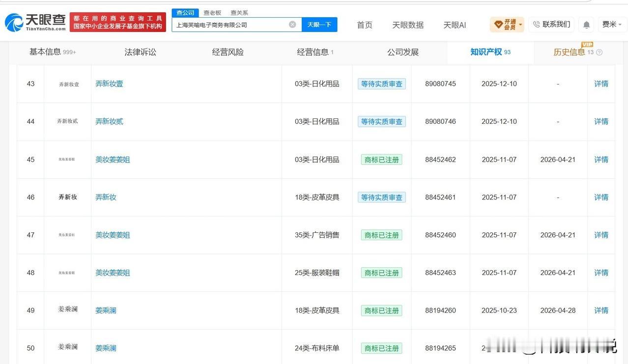Click the 弄新妆壹 trademark image thumbnail
The image size is (628, 364).
[68, 84]
